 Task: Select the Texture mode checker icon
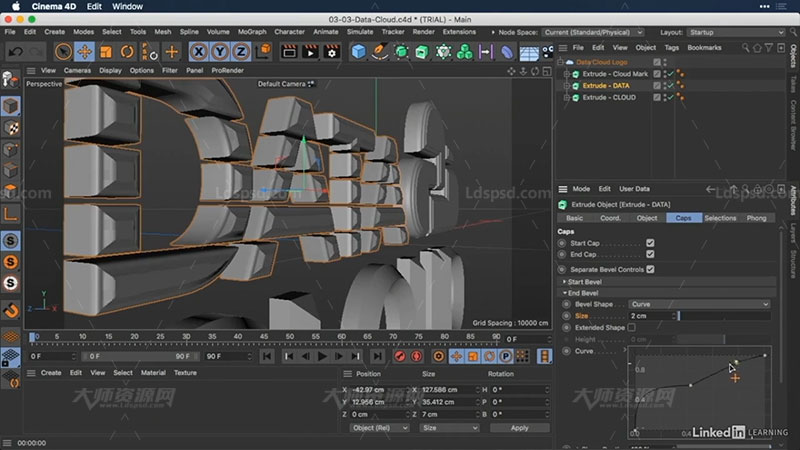click(x=11, y=128)
